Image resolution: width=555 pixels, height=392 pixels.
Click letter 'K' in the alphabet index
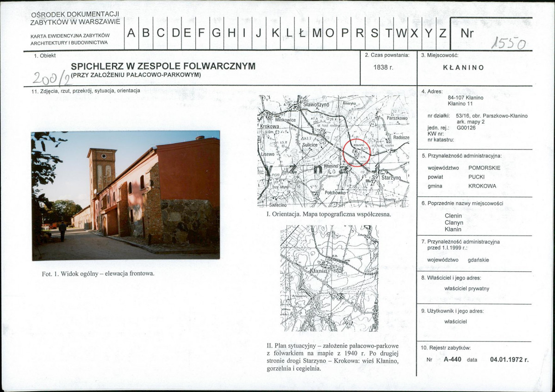pos(274,33)
